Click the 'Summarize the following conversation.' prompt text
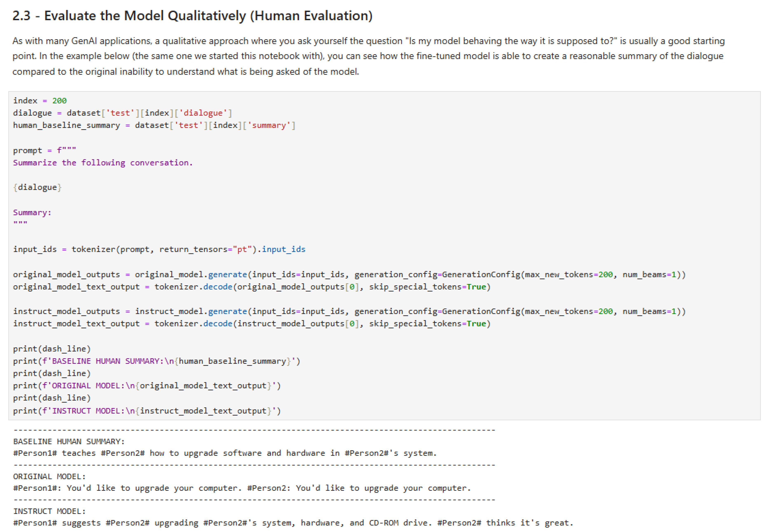This screenshot has width=768, height=532. (x=103, y=163)
